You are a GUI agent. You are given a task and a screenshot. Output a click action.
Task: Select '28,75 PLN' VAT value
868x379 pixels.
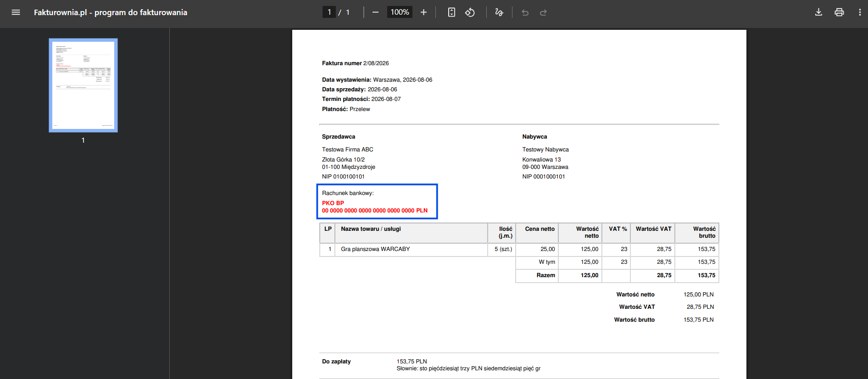[x=700, y=307]
